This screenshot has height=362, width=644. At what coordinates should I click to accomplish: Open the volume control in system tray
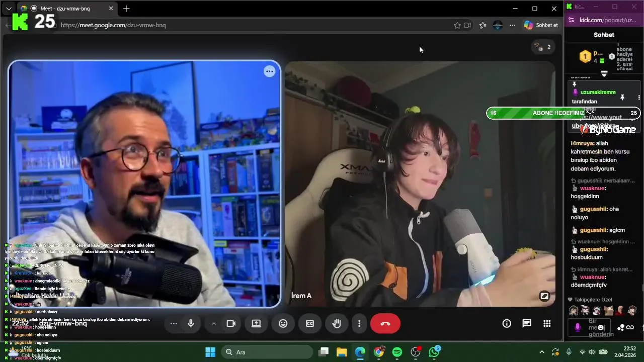coord(592,352)
